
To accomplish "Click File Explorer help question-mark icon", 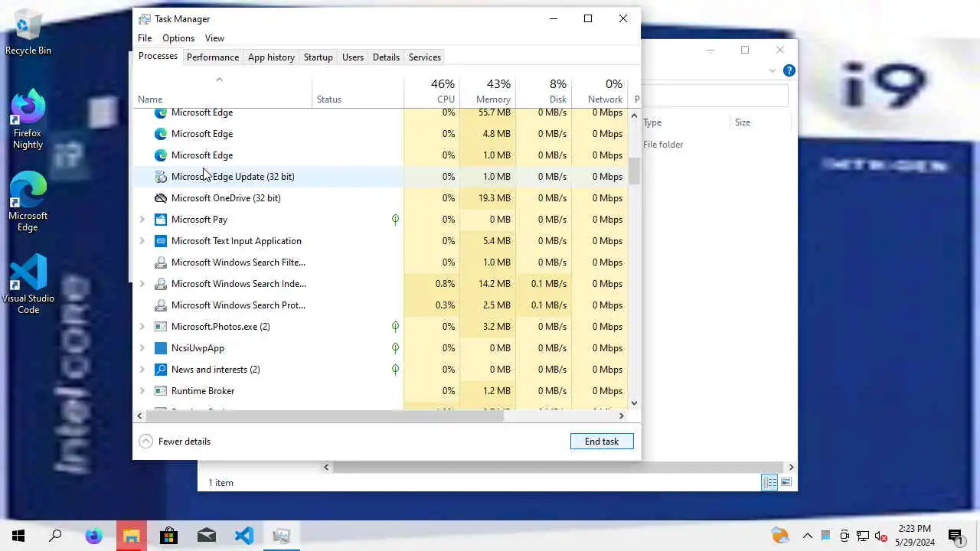I will (x=789, y=70).
